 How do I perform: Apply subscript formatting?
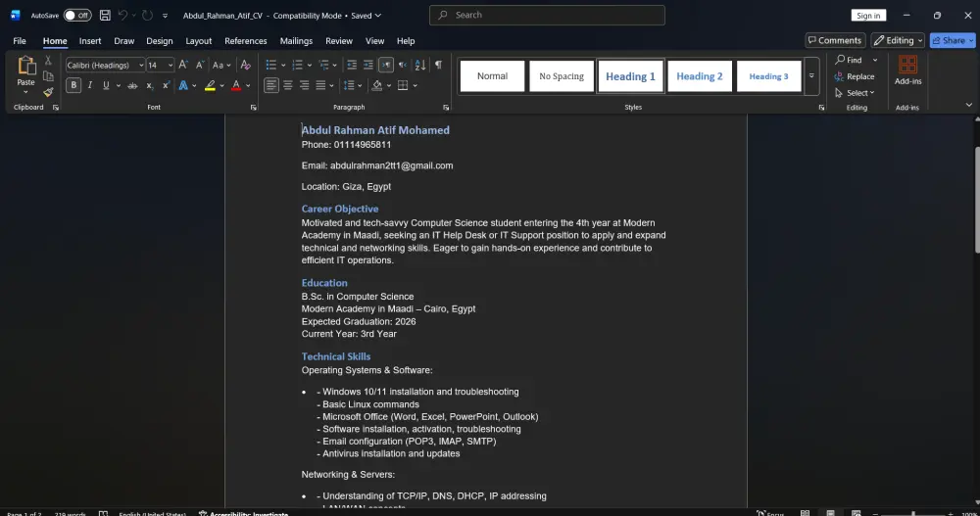click(149, 85)
